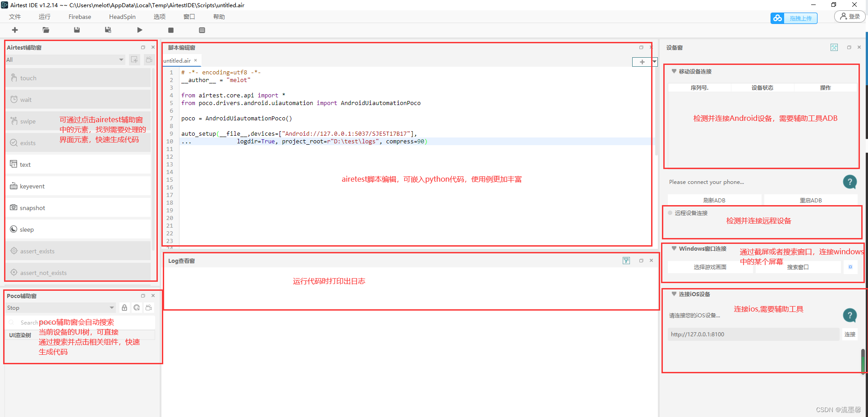Screen dimensions: 868x417
Task: Collapse the connect iOS device section
Action: tap(674, 294)
